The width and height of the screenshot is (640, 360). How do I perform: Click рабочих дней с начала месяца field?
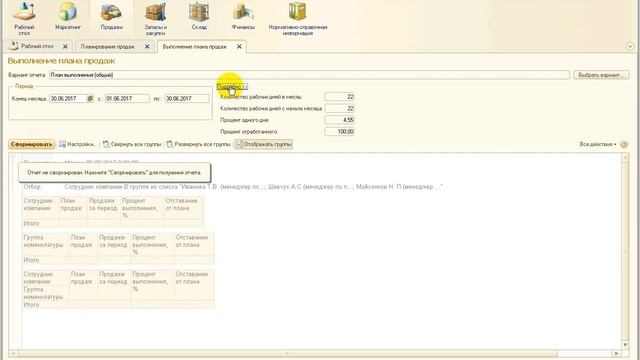click(340, 108)
